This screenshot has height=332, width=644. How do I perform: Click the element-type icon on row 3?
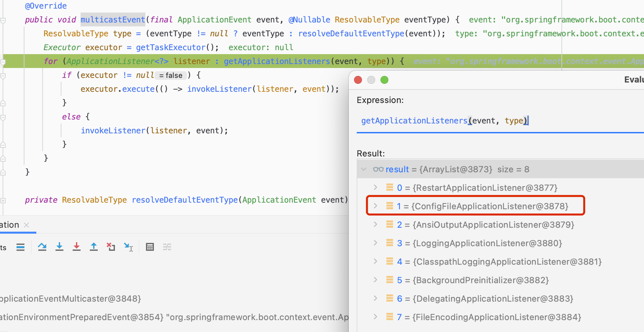click(x=390, y=243)
